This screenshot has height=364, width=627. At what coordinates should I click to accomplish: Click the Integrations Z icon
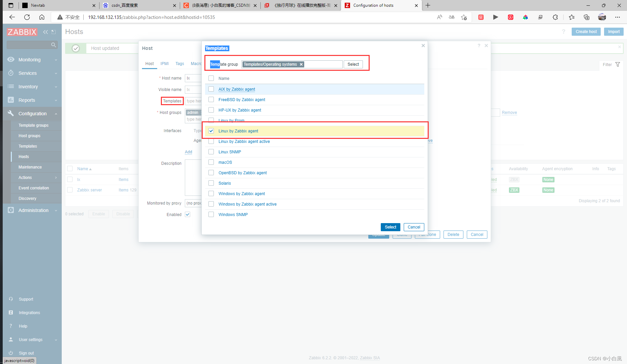coord(11,313)
